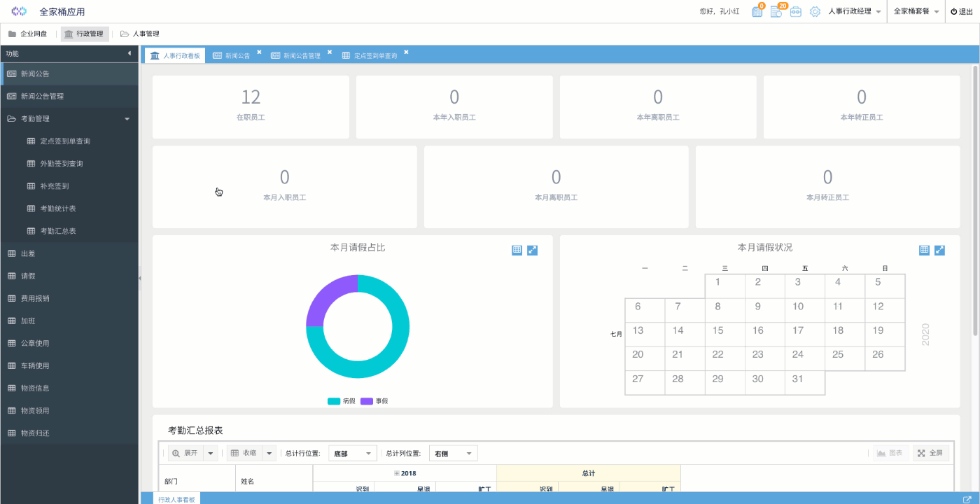Toggle the 收缩 button in report toolbar
Viewport: 980px width, 504px height.
[246, 452]
